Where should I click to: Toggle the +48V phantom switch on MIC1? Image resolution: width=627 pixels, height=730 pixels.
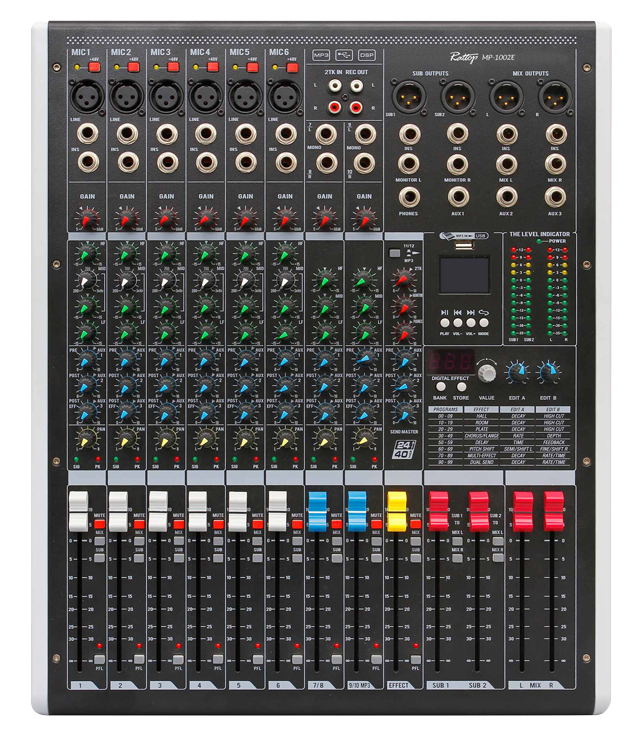pyautogui.click(x=94, y=67)
